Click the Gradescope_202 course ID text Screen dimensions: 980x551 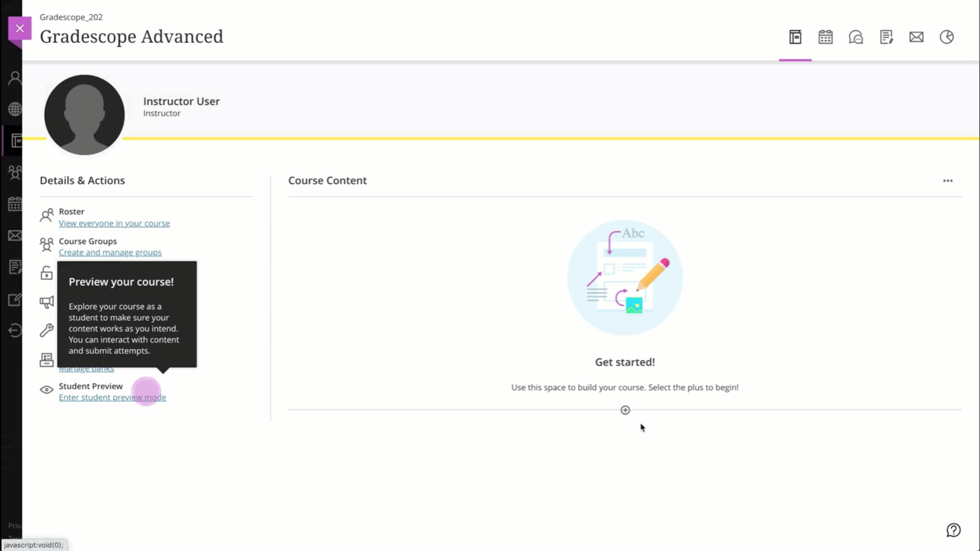(71, 17)
